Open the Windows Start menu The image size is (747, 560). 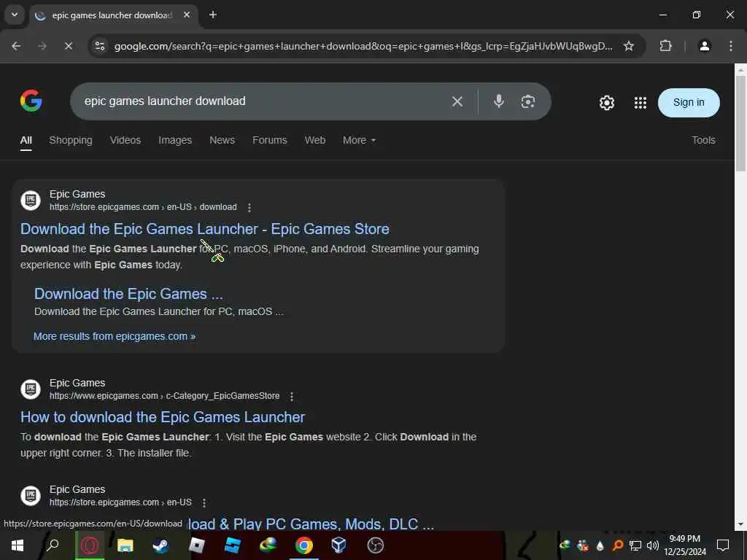click(18, 545)
